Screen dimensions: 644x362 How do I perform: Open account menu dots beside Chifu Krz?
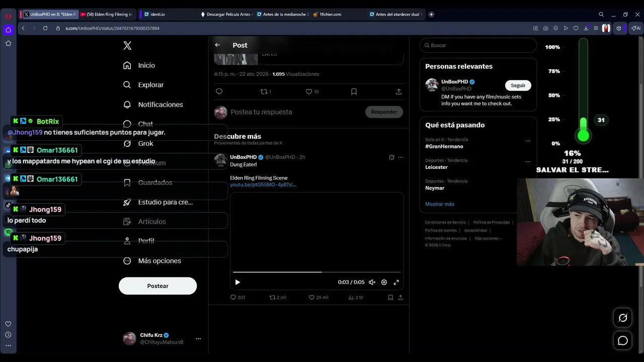(x=198, y=338)
